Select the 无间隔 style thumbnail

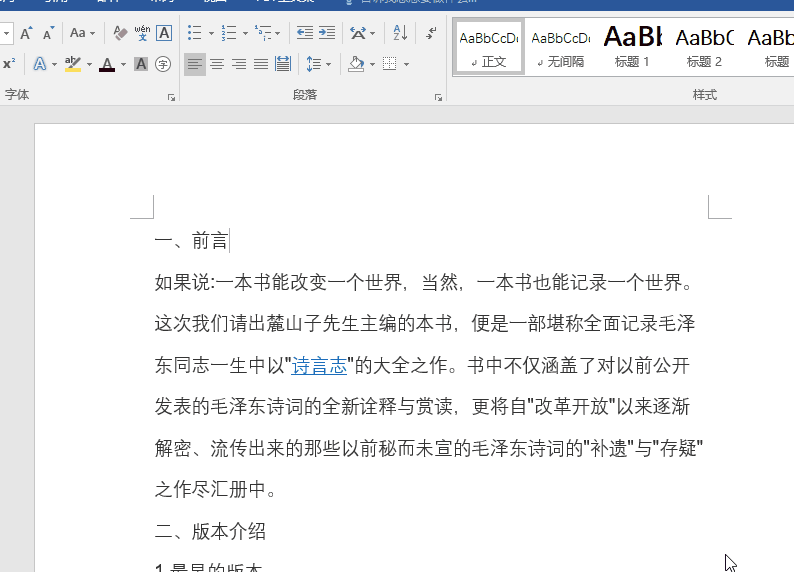tap(560, 46)
